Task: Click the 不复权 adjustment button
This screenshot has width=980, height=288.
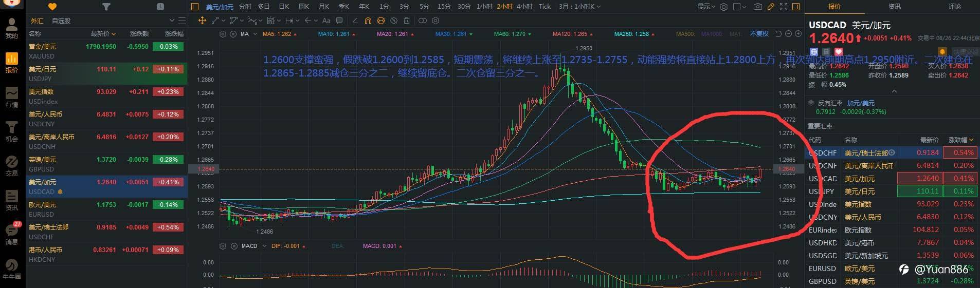Action: (759, 34)
